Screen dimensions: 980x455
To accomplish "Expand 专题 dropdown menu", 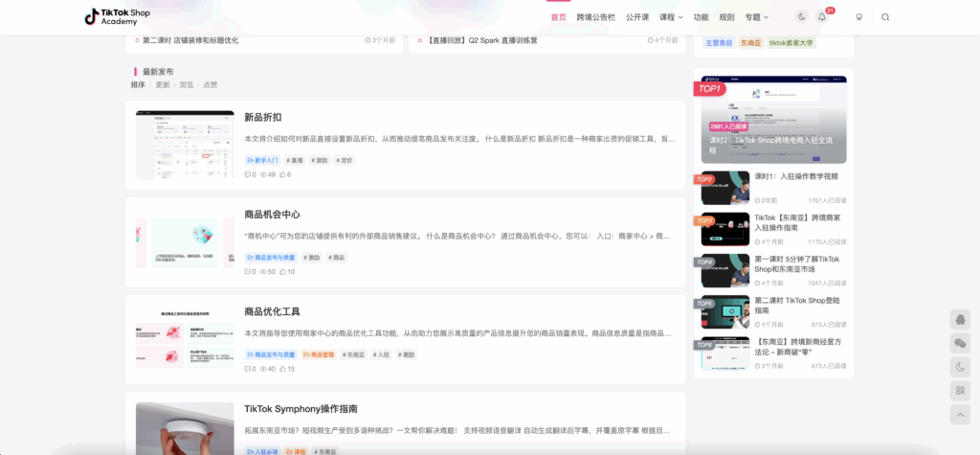I will tap(756, 17).
